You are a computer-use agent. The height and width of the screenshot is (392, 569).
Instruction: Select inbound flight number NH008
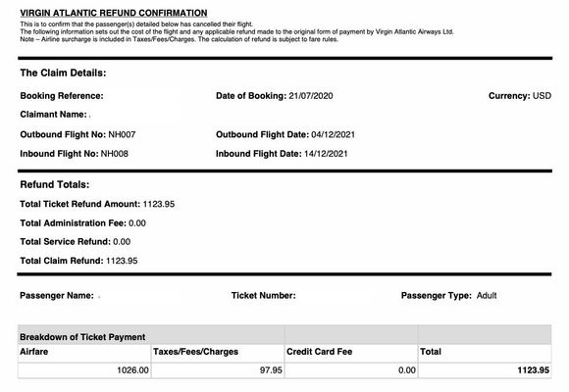point(115,154)
